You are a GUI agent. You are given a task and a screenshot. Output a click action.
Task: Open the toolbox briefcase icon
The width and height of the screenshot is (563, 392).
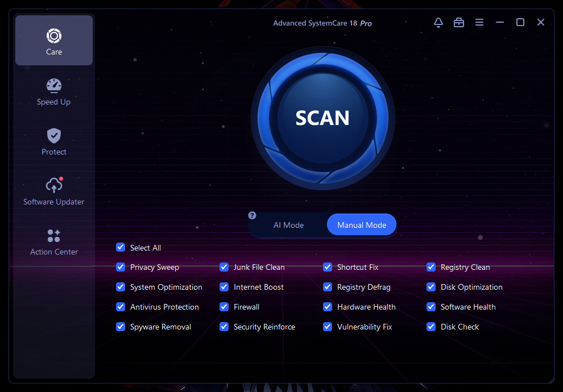[459, 23]
